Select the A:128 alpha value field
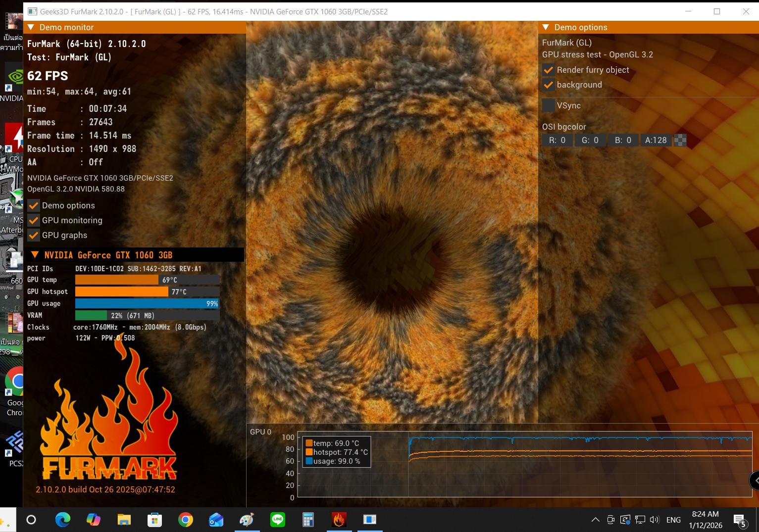This screenshot has width=759, height=532. pyautogui.click(x=656, y=140)
